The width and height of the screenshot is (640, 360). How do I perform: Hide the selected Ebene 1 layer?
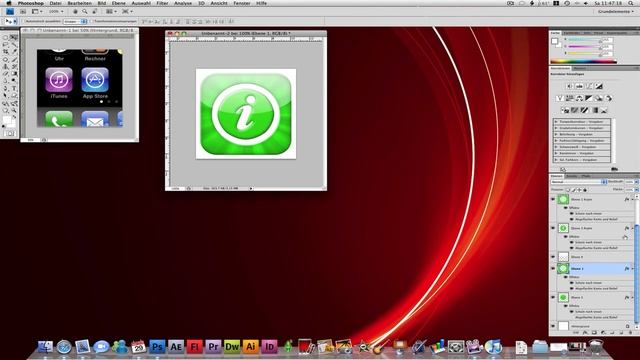553,269
